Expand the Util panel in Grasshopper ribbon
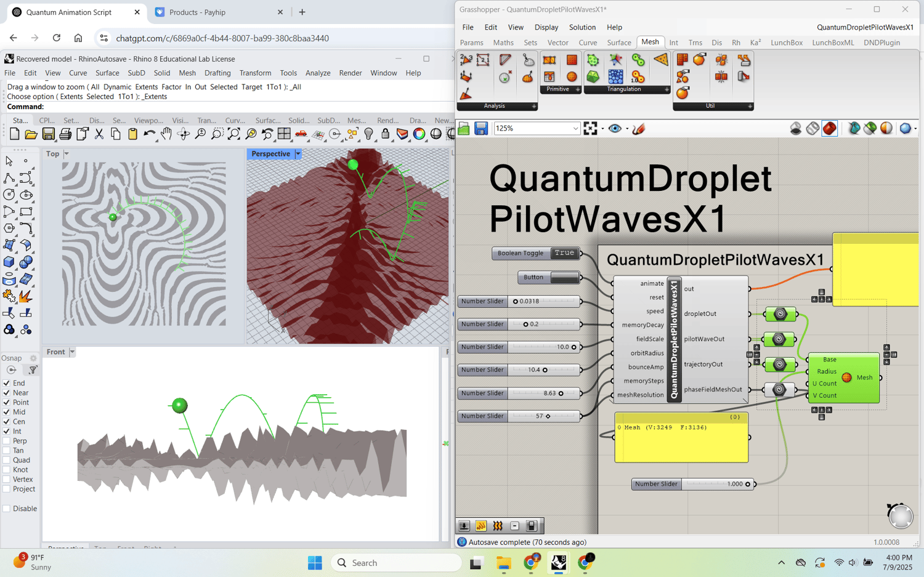 click(750, 107)
